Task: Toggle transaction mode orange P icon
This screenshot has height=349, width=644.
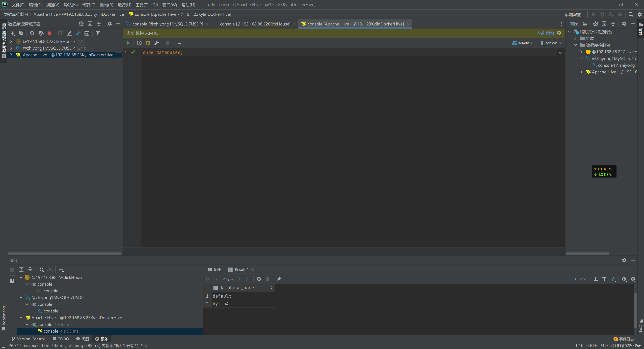Action: tap(148, 43)
